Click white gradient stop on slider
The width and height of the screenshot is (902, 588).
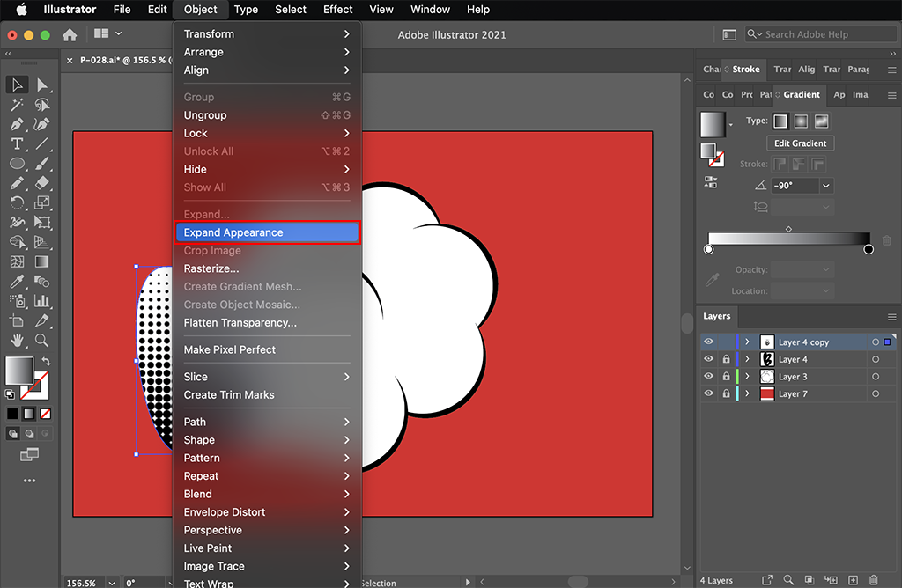[709, 249]
